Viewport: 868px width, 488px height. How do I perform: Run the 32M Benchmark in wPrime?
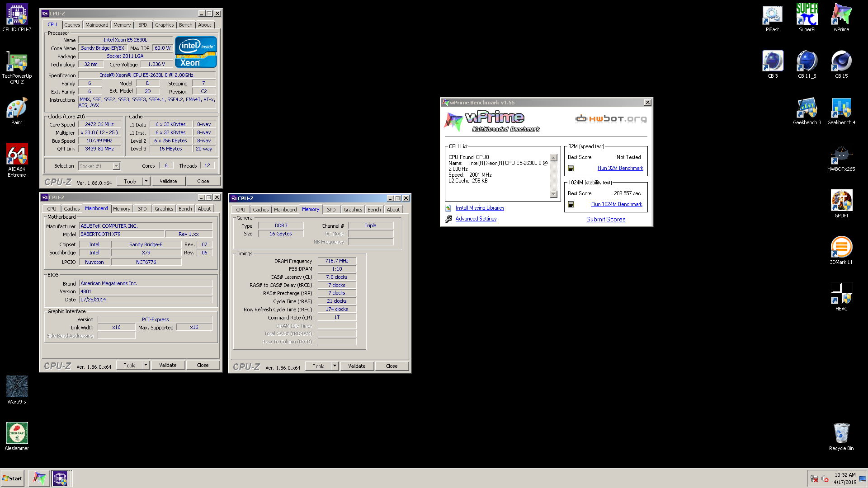(620, 168)
